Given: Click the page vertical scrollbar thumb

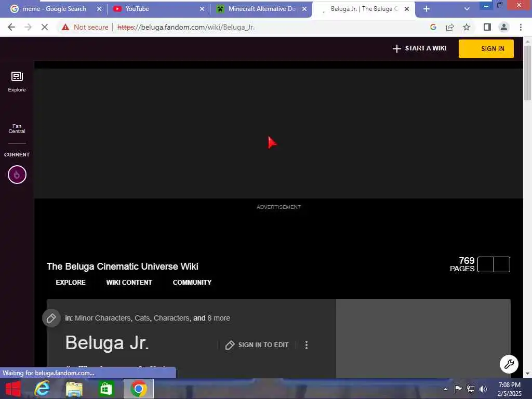Looking at the screenshot, I should (527, 73).
